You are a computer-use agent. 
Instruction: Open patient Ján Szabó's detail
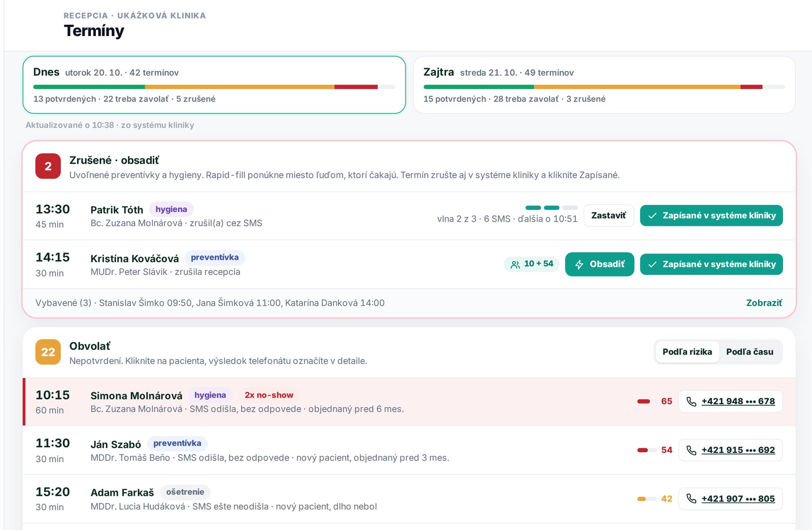pos(409,450)
